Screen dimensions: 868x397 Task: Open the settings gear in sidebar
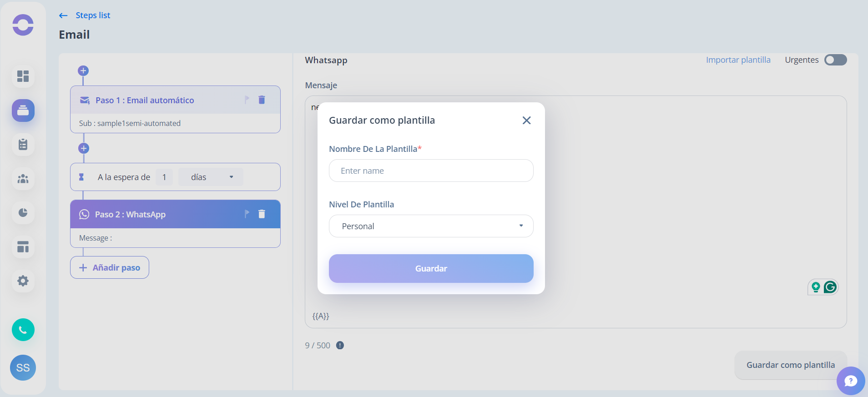tap(23, 281)
